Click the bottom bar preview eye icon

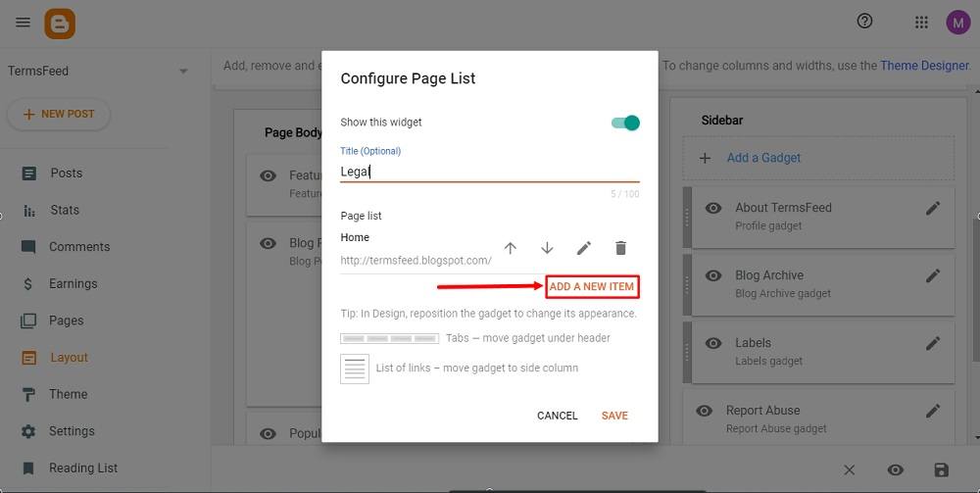pyautogui.click(x=896, y=469)
